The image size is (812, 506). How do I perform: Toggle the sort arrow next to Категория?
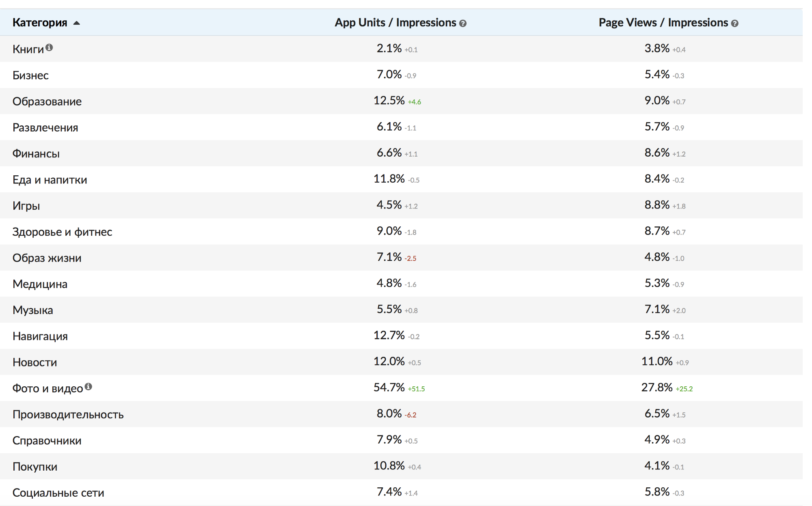pyautogui.click(x=77, y=23)
